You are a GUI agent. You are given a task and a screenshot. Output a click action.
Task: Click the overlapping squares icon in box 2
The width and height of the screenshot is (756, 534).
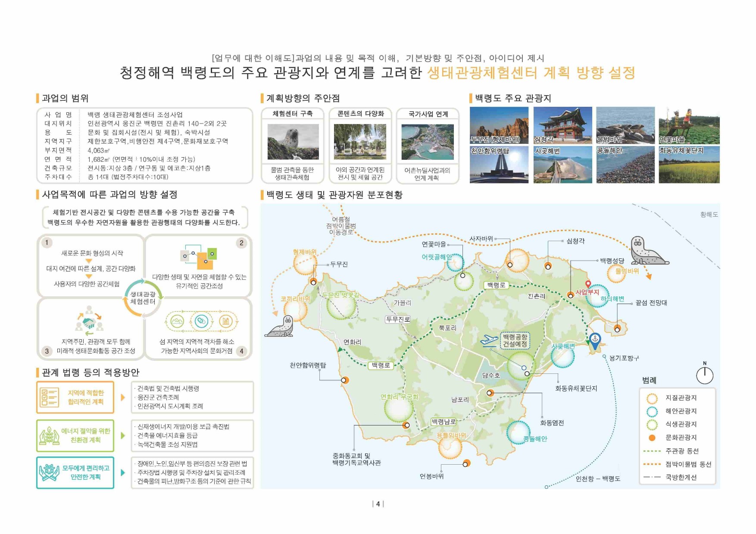point(199,258)
